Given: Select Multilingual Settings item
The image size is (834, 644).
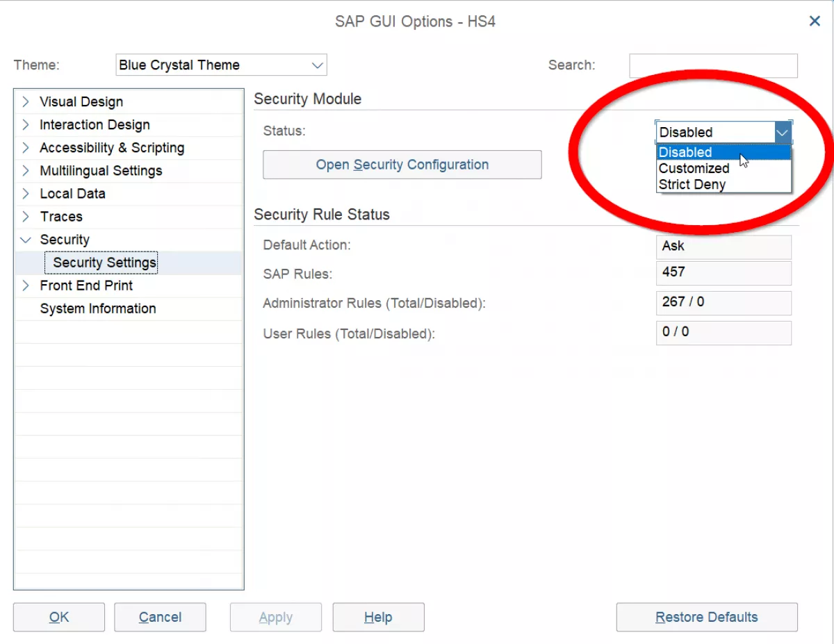Looking at the screenshot, I should pyautogui.click(x=101, y=171).
